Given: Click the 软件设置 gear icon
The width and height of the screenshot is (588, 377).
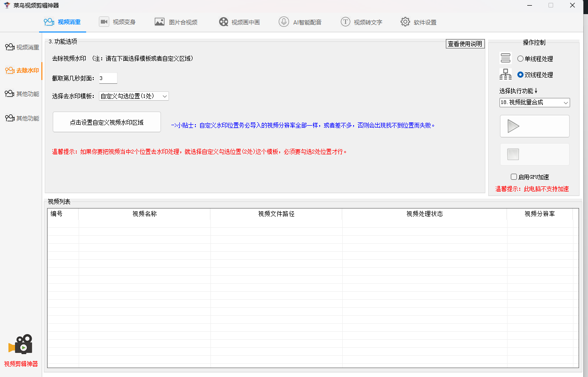Looking at the screenshot, I should point(405,22).
